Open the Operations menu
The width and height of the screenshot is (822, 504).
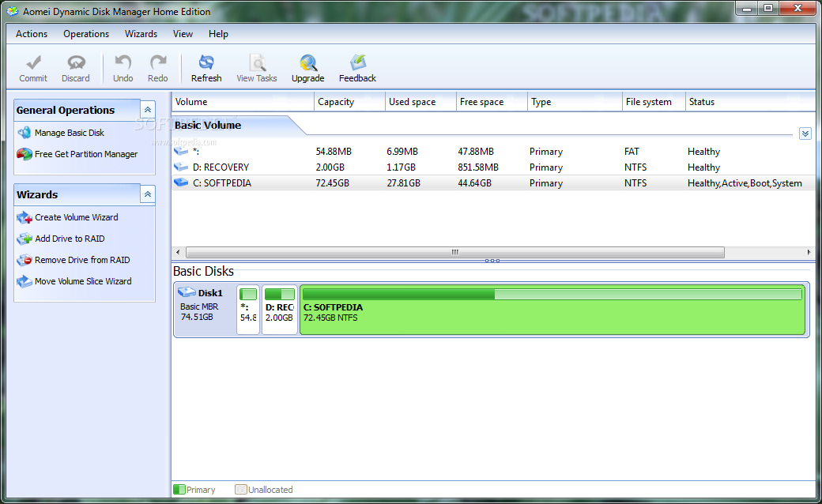(x=86, y=34)
